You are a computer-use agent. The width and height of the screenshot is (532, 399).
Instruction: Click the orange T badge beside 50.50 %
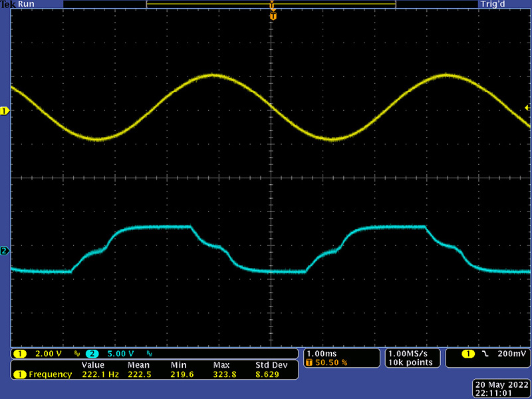pos(309,362)
